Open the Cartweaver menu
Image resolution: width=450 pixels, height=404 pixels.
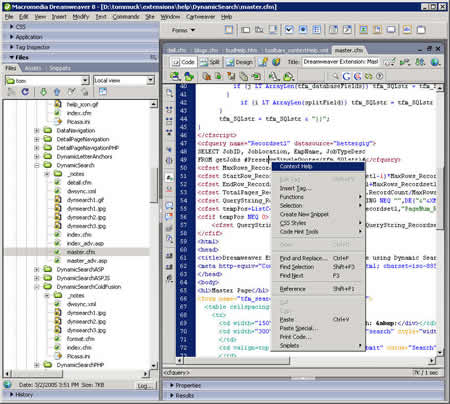(201, 16)
